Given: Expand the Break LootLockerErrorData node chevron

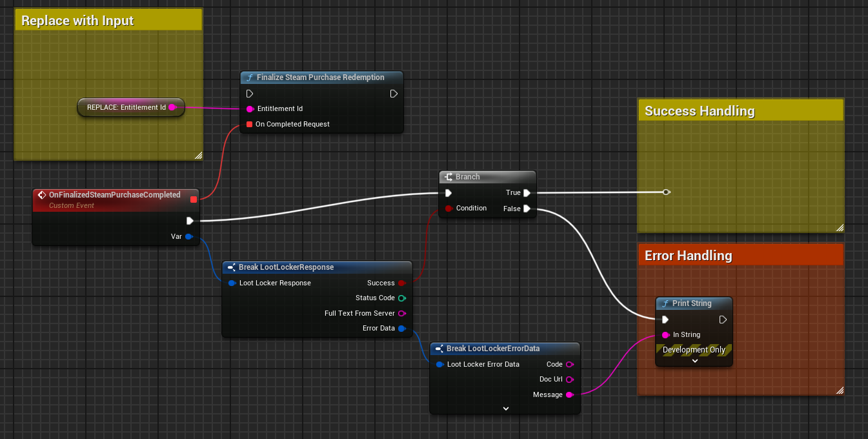Looking at the screenshot, I should coord(505,408).
